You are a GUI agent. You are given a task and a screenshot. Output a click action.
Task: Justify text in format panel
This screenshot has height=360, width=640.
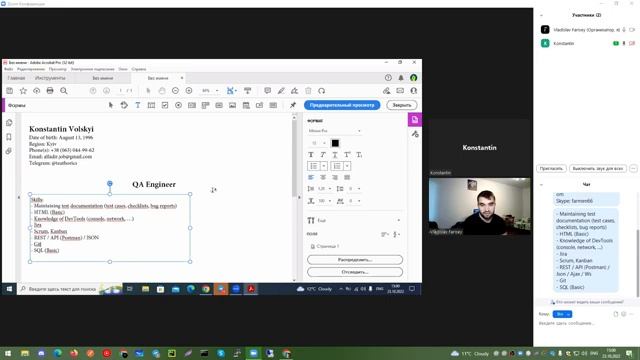[347, 177]
